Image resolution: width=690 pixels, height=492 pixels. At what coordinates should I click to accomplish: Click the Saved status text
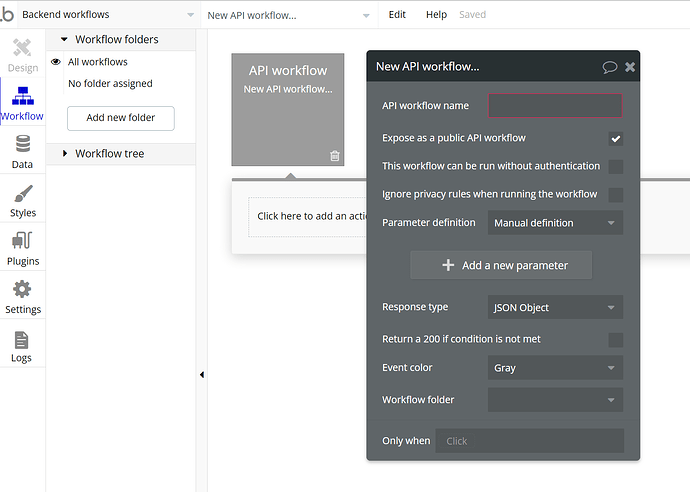point(473,15)
